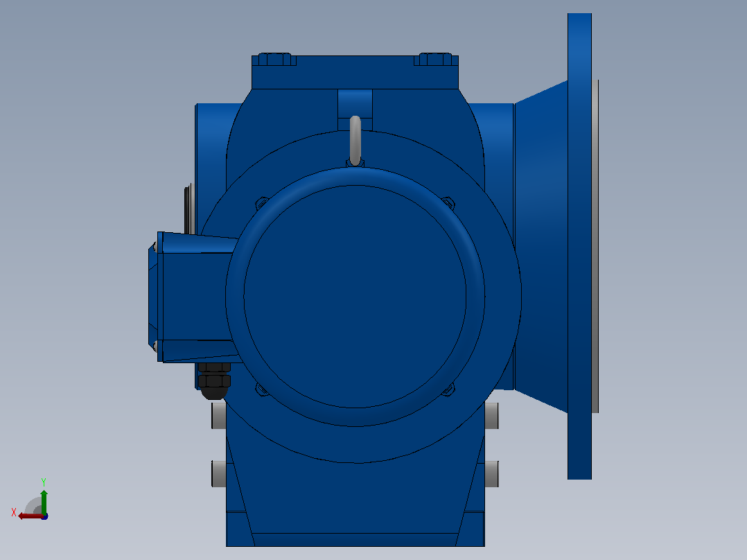Click the green Y axis arrow of the triad
The width and height of the screenshot is (747, 560).
pyautogui.click(x=44, y=502)
